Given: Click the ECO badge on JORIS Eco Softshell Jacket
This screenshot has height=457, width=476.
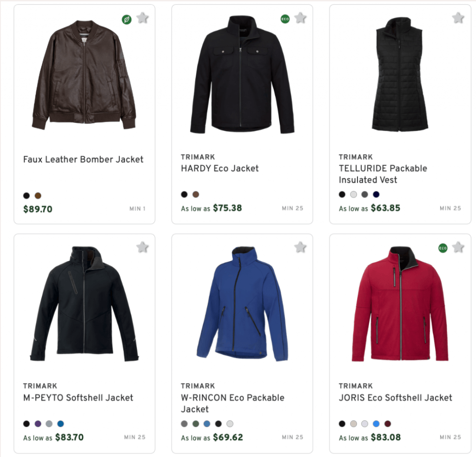Looking at the screenshot, I should coord(443,249).
